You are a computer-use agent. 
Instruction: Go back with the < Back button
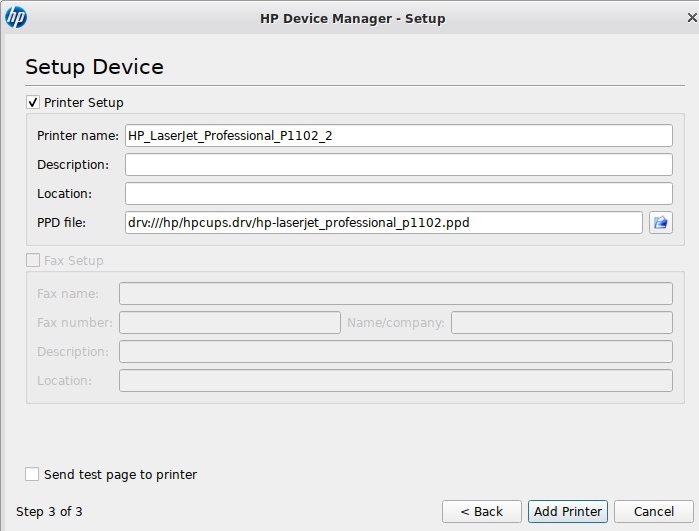481,511
